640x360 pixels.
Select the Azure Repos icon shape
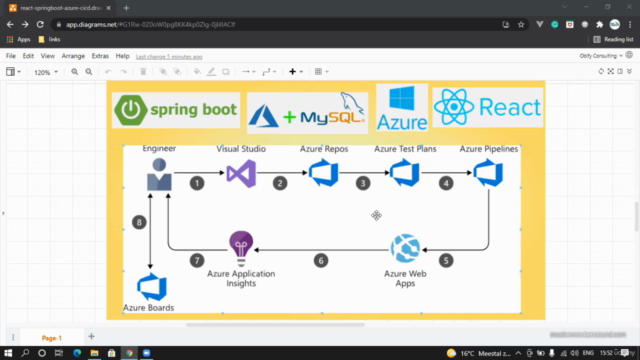(x=323, y=173)
